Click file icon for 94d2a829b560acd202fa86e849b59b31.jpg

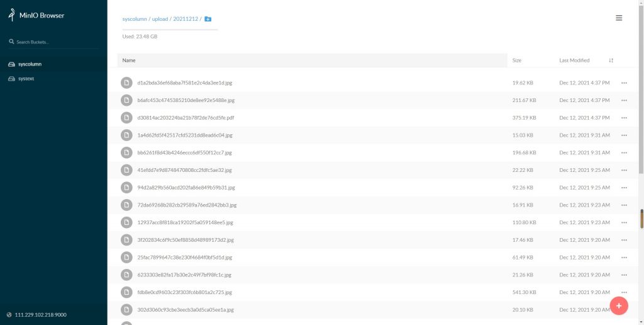pos(126,188)
